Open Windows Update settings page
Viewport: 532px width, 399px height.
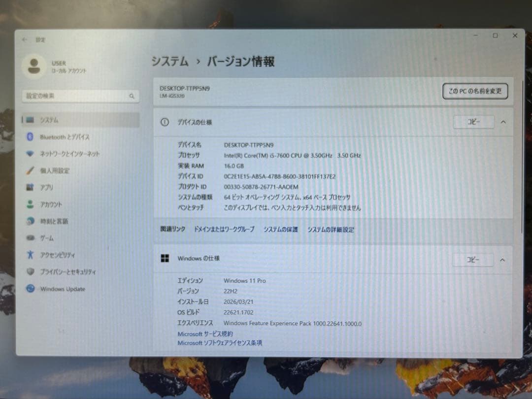tap(80, 289)
